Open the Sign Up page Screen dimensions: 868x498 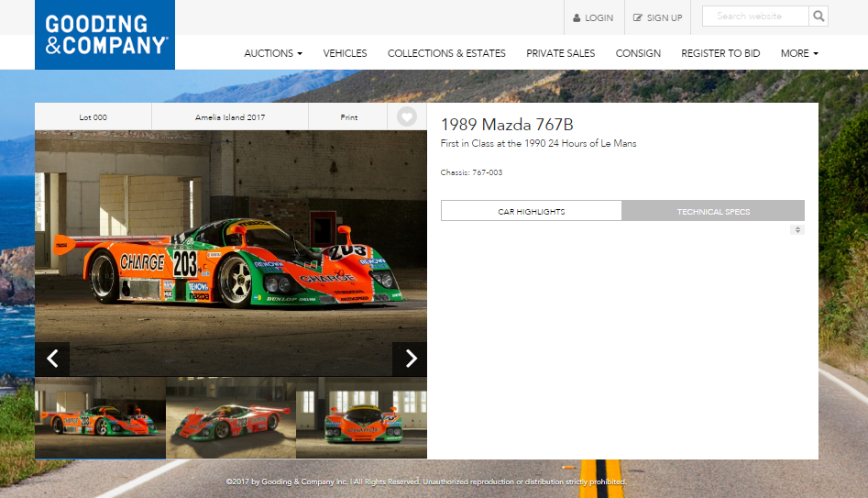(657, 17)
